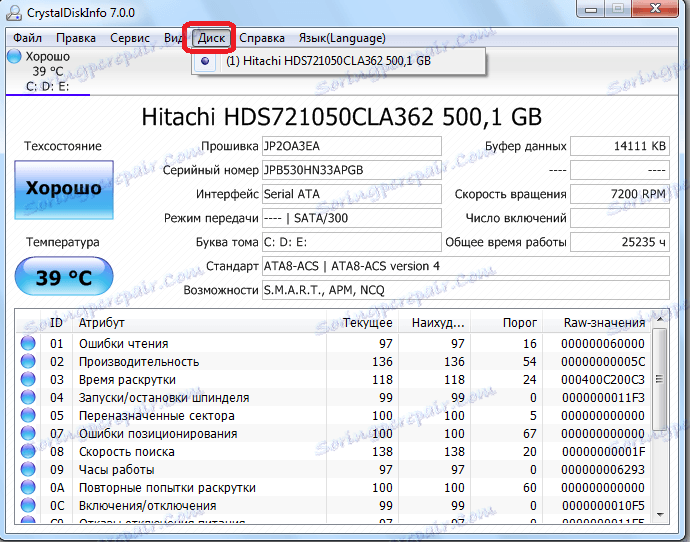Minimize the CrystalDiskInfo window
690x542 pixels.
coord(590,8)
